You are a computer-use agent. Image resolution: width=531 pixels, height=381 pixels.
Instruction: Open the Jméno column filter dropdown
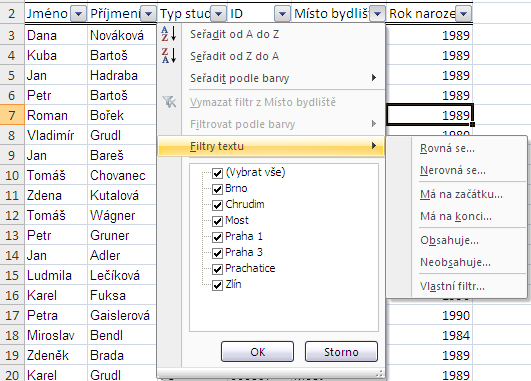point(78,14)
